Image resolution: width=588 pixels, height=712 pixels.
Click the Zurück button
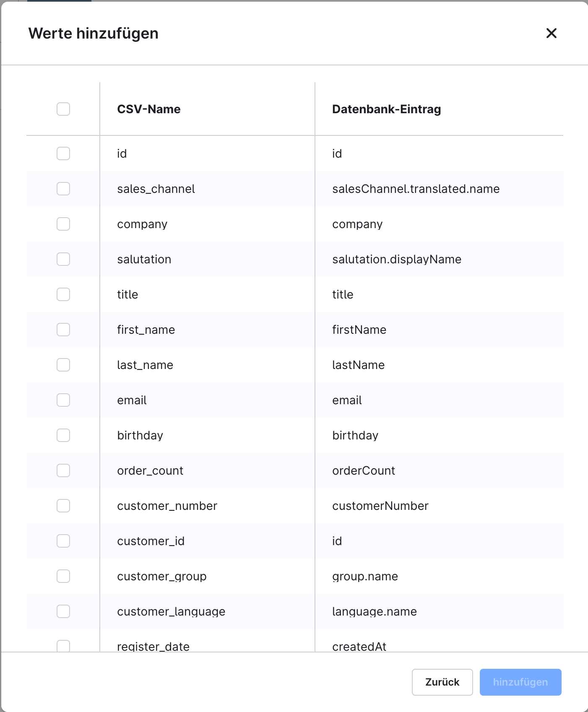442,682
